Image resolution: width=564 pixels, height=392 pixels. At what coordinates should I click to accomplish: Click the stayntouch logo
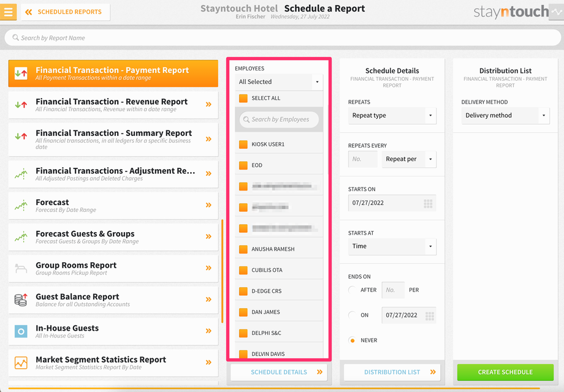click(x=511, y=12)
